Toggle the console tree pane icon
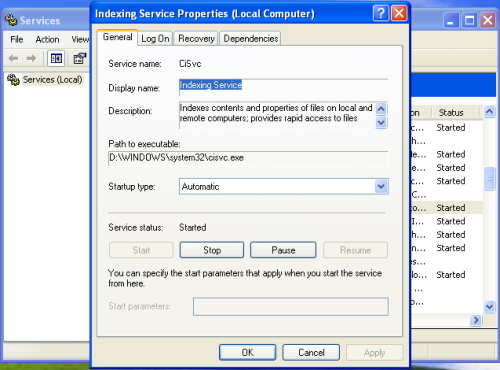This screenshot has width=500, height=370. [x=56, y=59]
